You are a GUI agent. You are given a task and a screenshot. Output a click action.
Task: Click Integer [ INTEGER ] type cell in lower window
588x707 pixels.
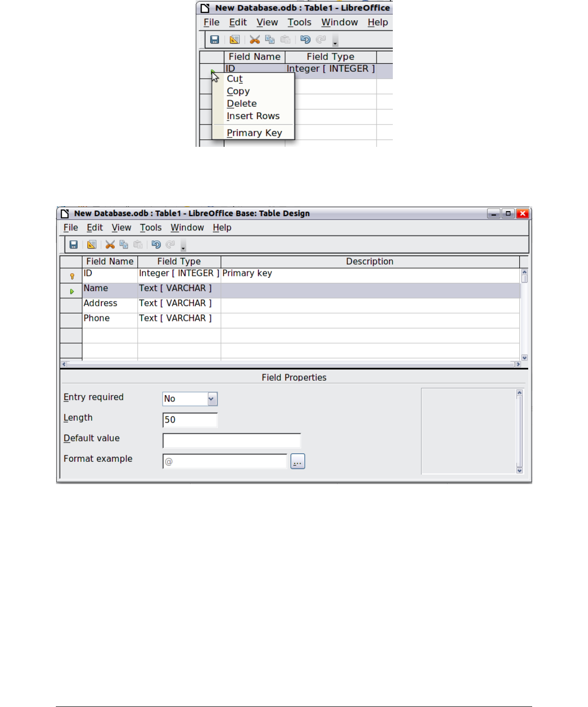point(179,276)
